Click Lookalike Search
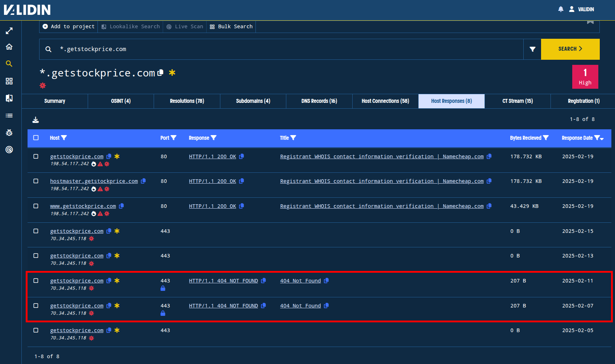The height and width of the screenshot is (364, 615). (130, 26)
